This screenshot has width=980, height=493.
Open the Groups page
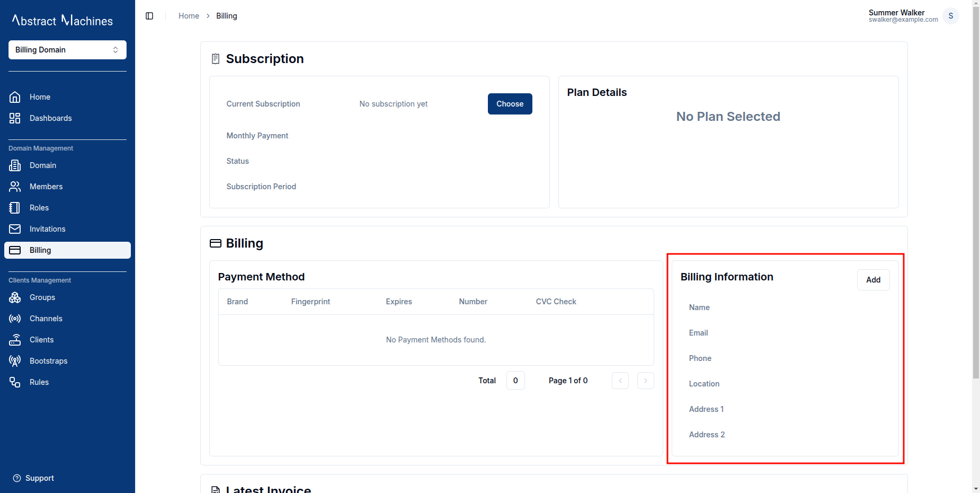pyautogui.click(x=67, y=297)
